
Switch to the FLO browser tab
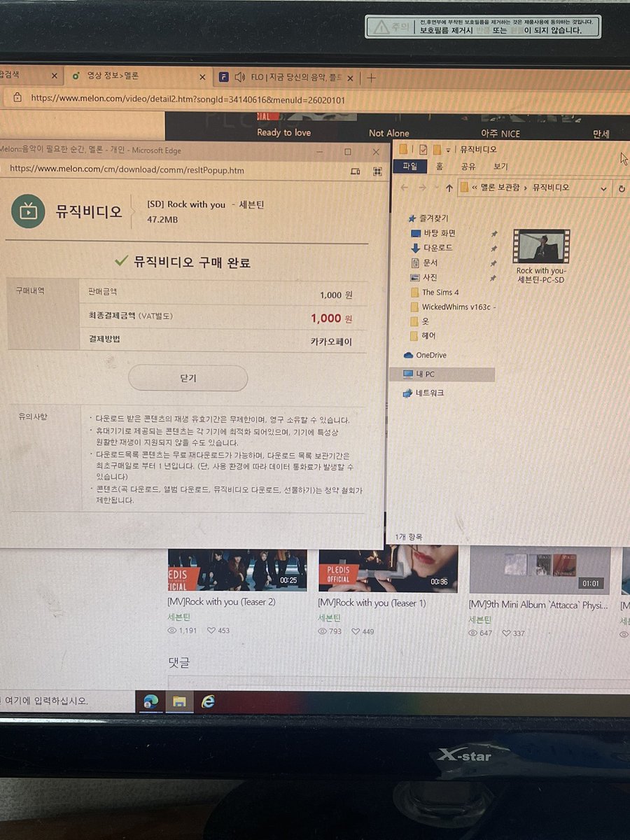point(285,78)
